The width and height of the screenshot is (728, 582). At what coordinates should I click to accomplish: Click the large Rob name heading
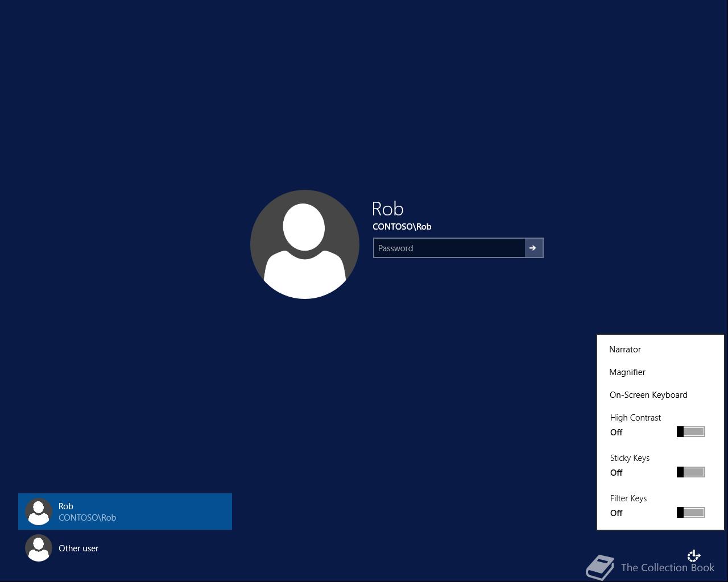click(x=388, y=209)
